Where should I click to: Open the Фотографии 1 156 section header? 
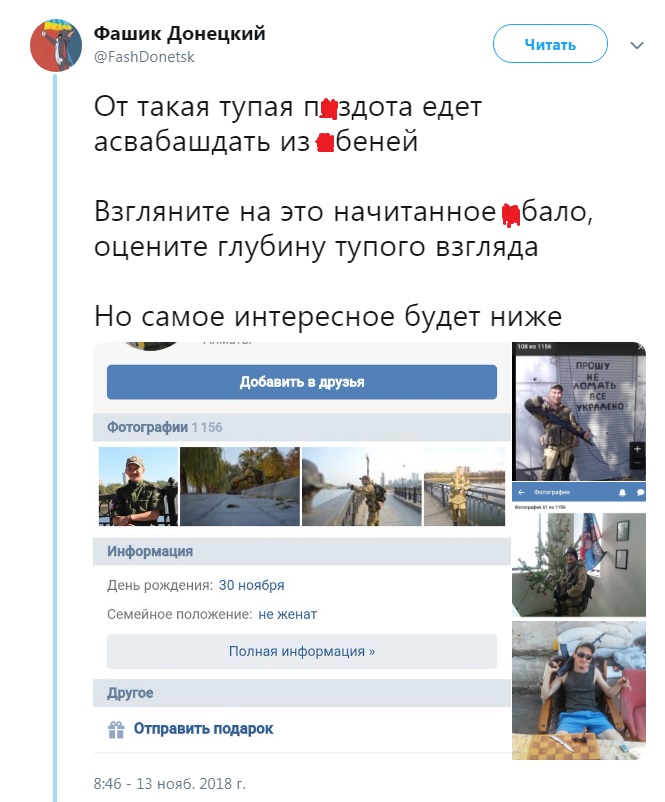pyautogui.click(x=165, y=427)
